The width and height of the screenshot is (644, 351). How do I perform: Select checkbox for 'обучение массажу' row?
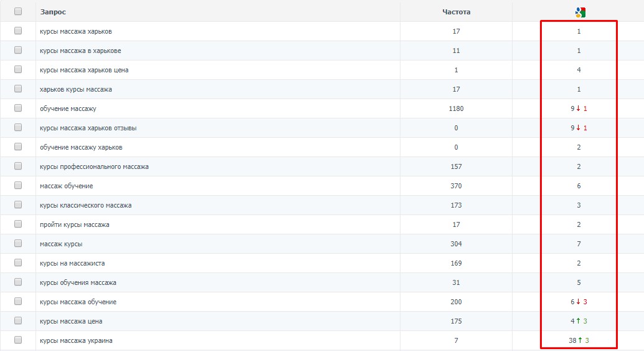pyautogui.click(x=18, y=108)
